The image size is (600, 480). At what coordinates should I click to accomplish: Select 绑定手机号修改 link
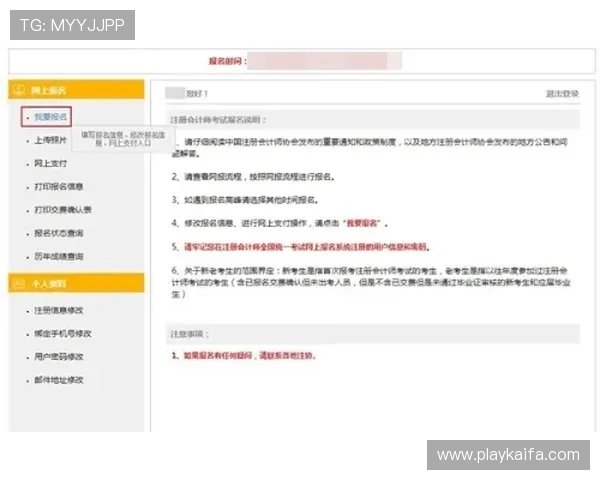point(63,334)
